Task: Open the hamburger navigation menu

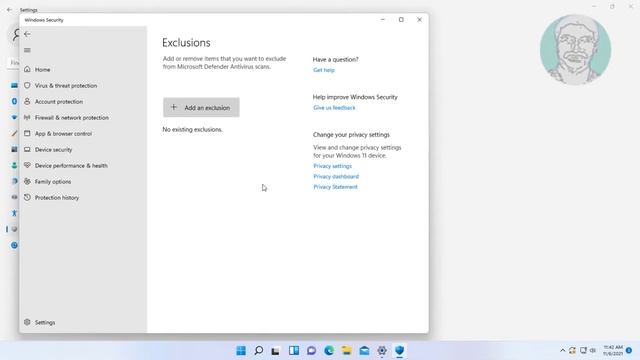Action: pyautogui.click(x=27, y=50)
